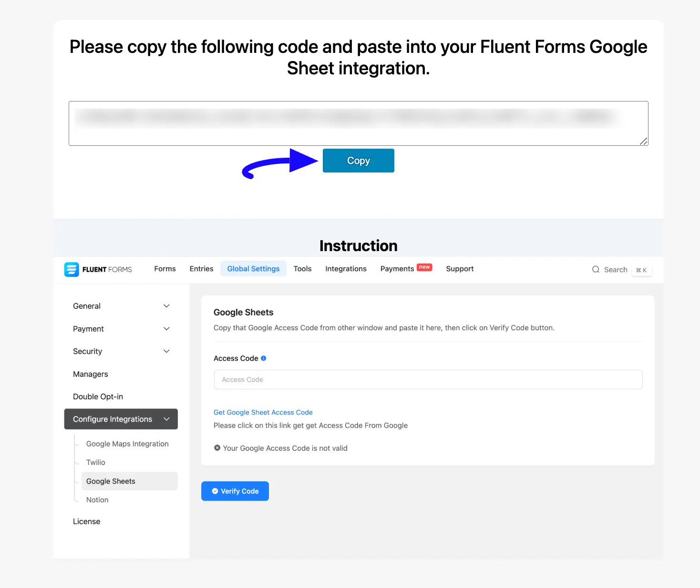Click the Verify Code button
700x588 pixels.
pos(235,491)
